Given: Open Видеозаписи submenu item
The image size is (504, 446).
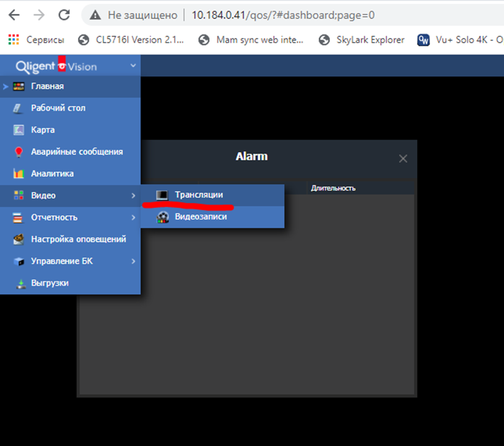Looking at the screenshot, I should click(212, 217).
